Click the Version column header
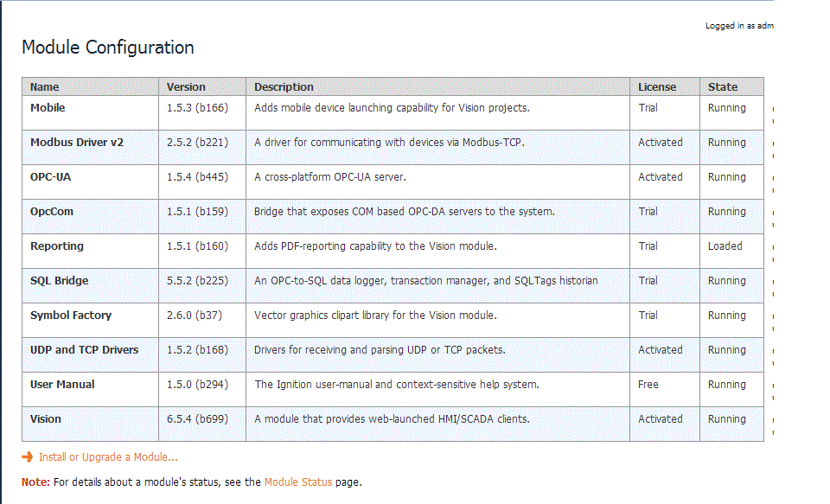Image resolution: width=830 pixels, height=504 pixels. pos(186,86)
